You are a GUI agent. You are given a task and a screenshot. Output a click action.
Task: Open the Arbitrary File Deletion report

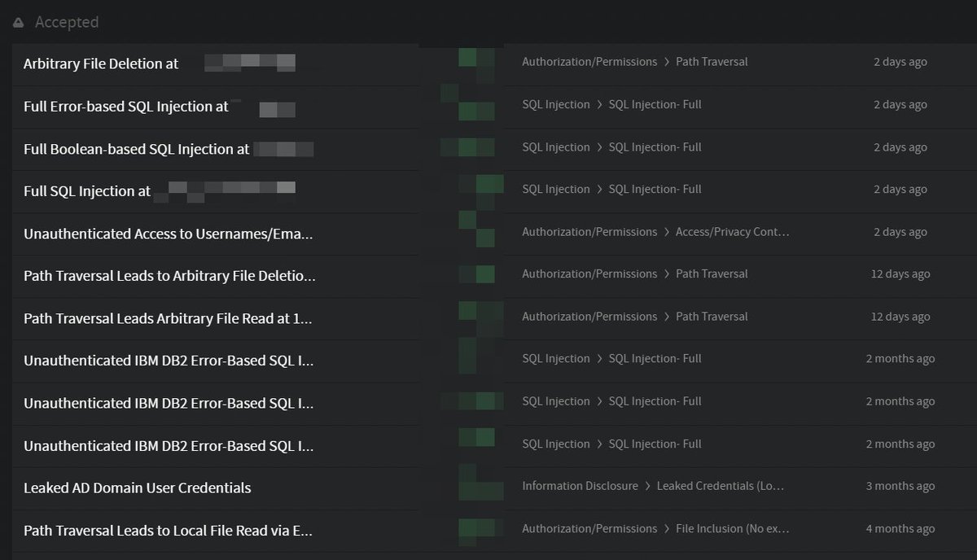pyautogui.click(x=101, y=63)
